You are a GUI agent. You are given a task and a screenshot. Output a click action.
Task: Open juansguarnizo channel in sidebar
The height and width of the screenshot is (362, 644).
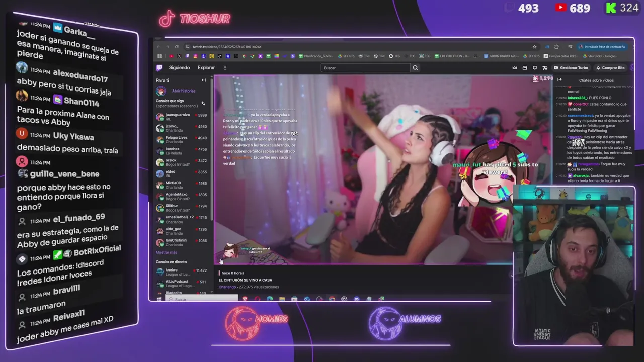[182, 117]
